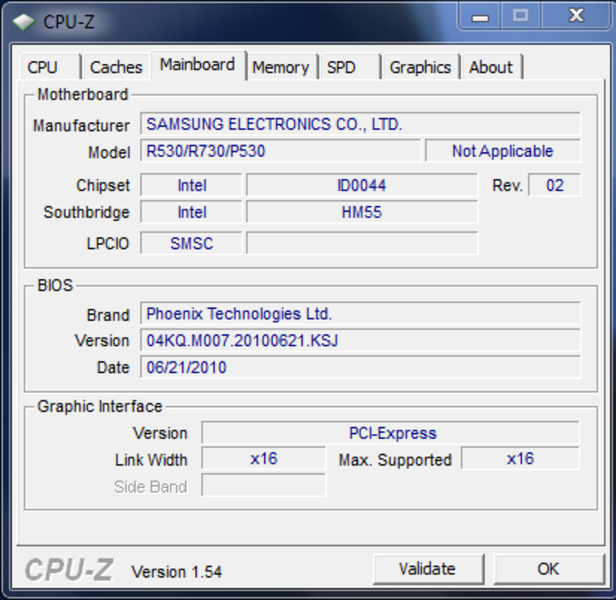Click the Rev. label

tap(507, 185)
